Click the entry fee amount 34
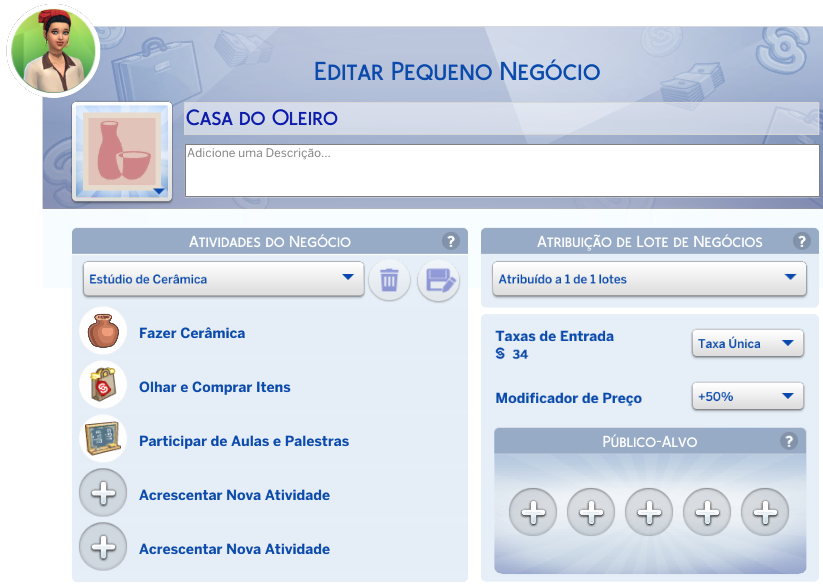 point(520,354)
